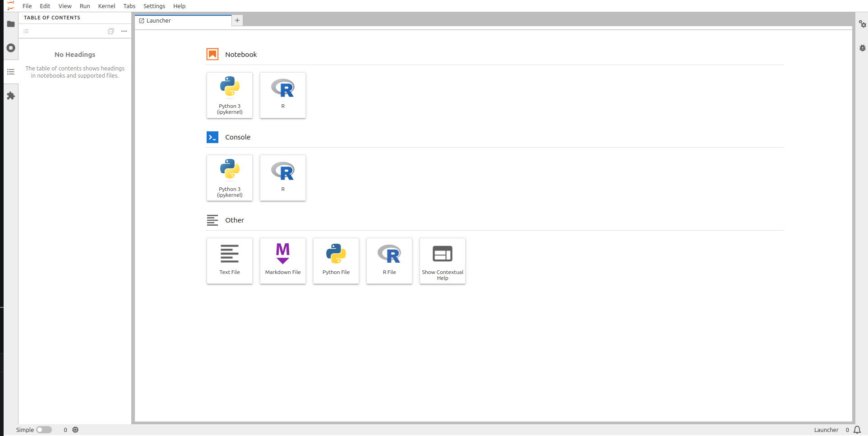Viewport: 868px width, 436px height.
Task: Create a new R notebook
Action: click(x=283, y=95)
